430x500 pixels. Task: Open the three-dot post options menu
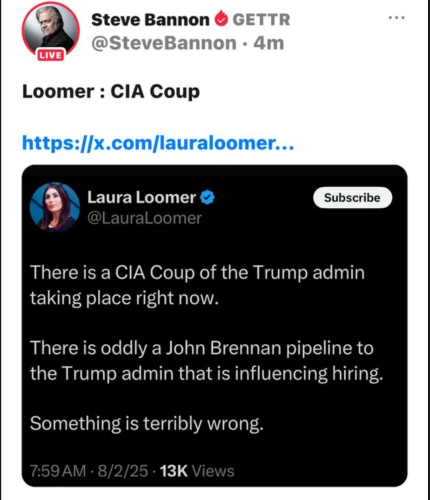[x=397, y=18]
